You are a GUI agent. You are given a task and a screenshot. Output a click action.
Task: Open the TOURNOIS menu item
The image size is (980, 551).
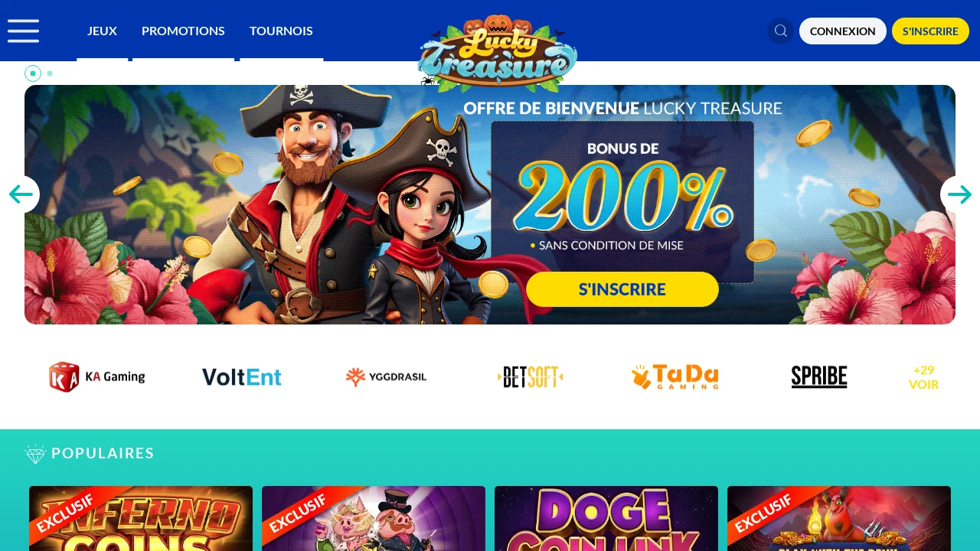(x=281, y=31)
